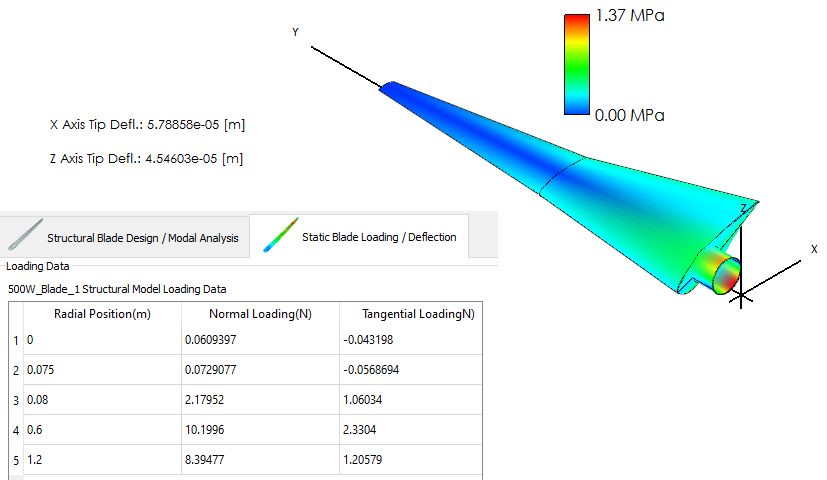
Task: Select the Tangential LoadingN) column header
Action: (411, 314)
